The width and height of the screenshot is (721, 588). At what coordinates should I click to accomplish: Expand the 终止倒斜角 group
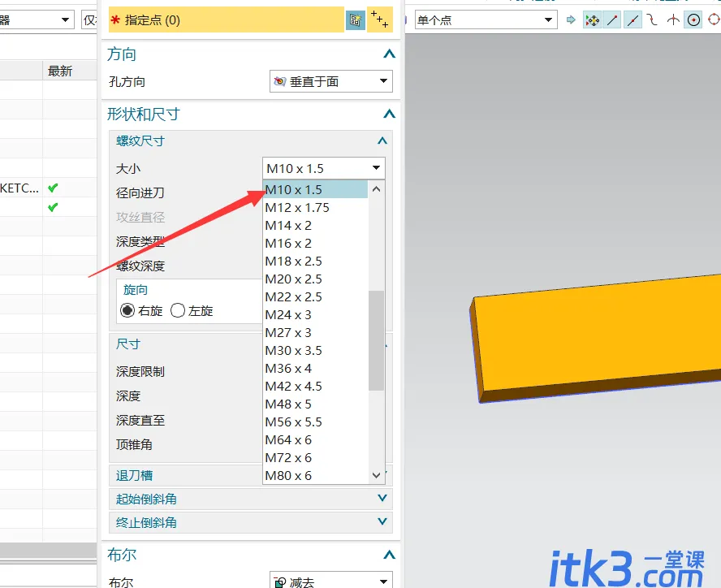[x=382, y=521]
